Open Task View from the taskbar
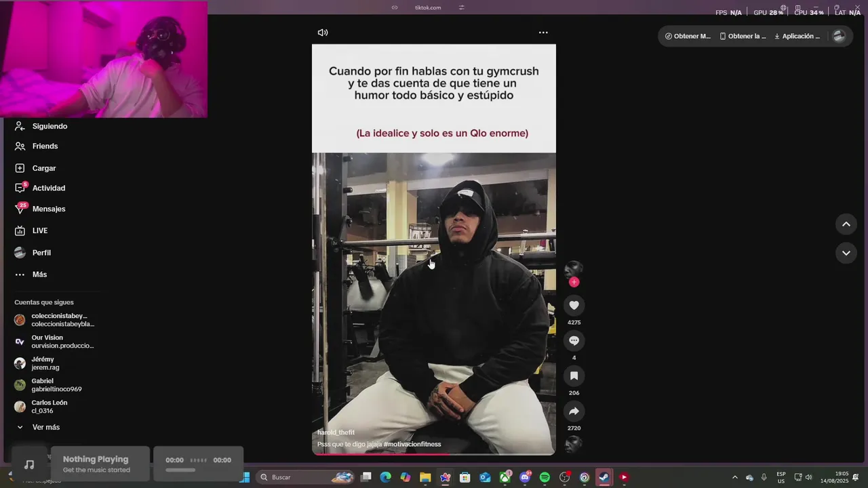868x488 pixels. coord(366,477)
